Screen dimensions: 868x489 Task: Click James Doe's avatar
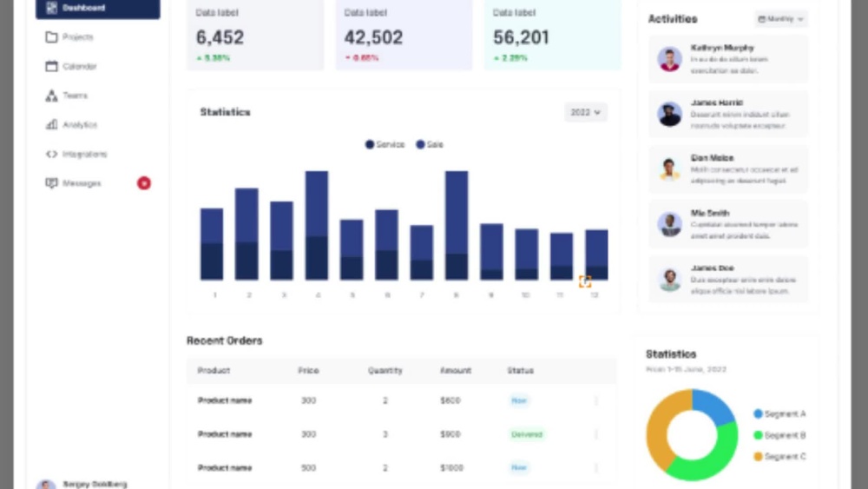[669, 279]
